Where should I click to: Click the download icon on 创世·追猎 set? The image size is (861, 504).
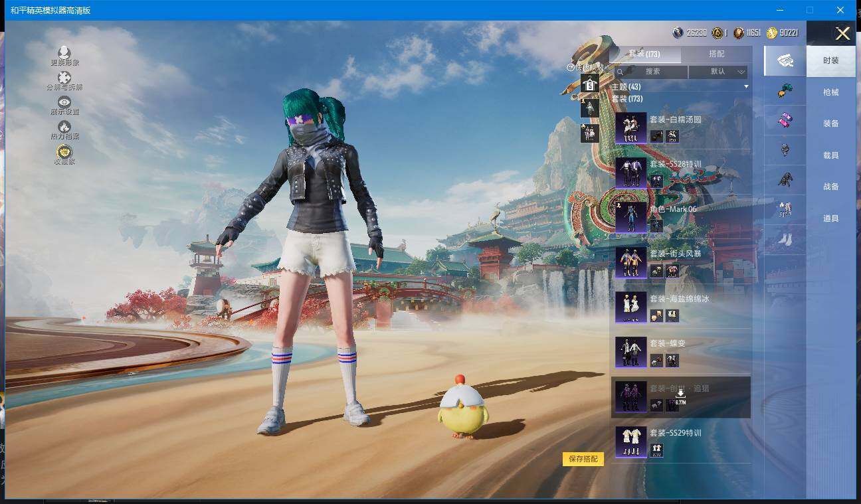[x=680, y=394]
